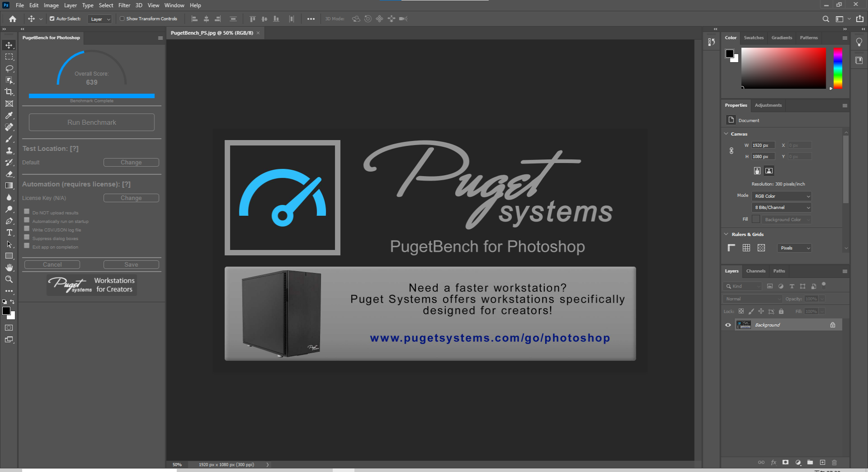Open Auto-Select Layer dropdown
This screenshot has width=868, height=472.
[x=100, y=19]
